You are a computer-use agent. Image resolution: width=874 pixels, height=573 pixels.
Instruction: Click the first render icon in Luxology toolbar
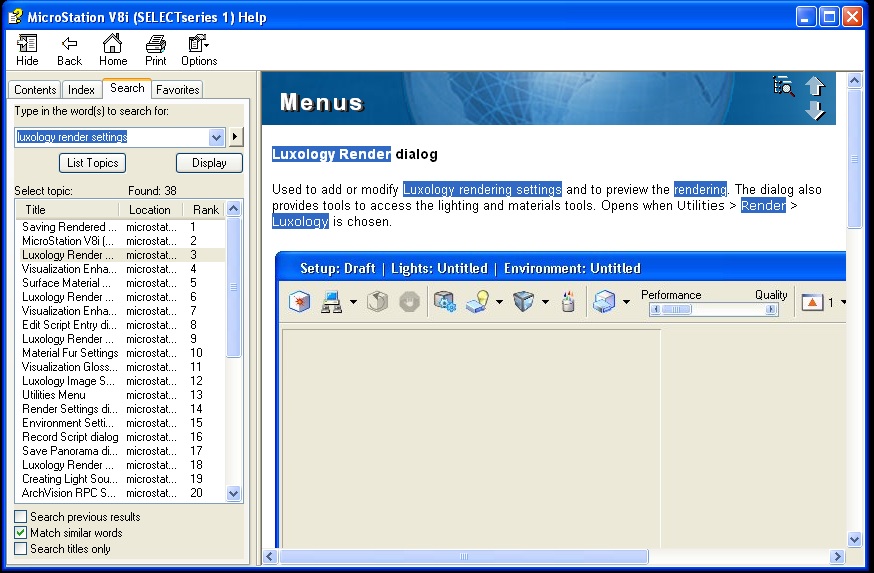(x=300, y=302)
